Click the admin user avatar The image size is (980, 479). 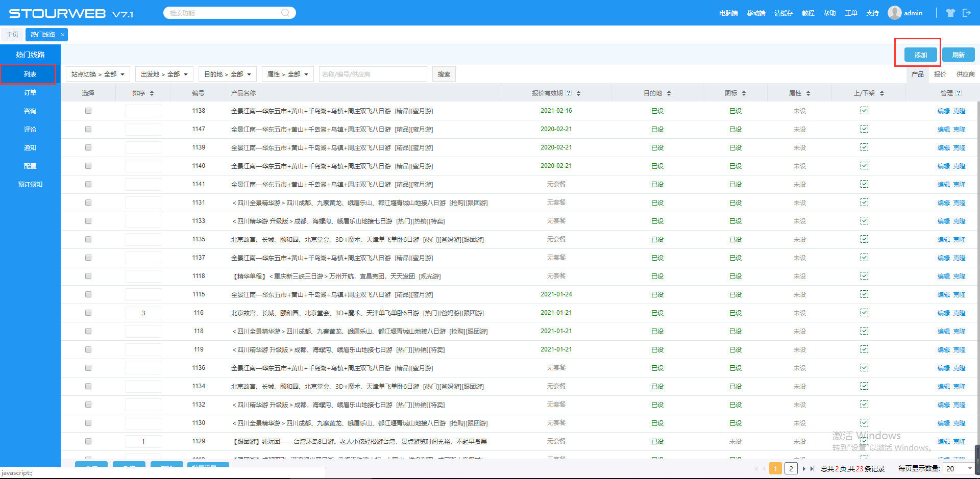894,13
